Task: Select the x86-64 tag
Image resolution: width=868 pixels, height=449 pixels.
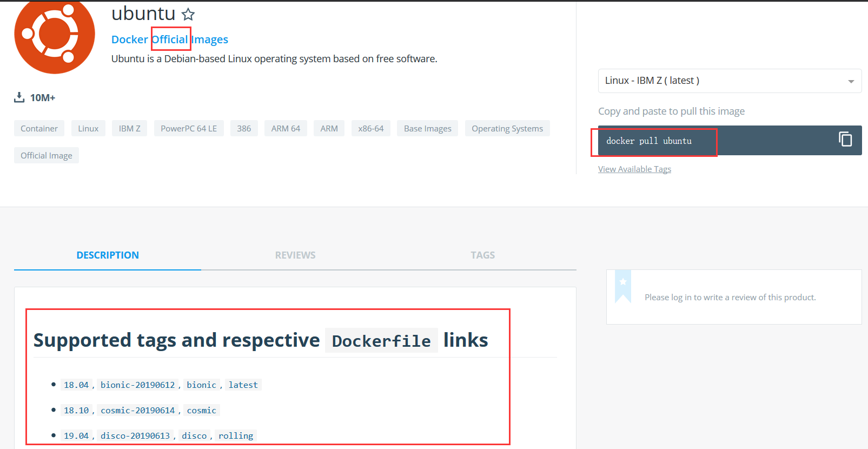Action: pyautogui.click(x=371, y=128)
